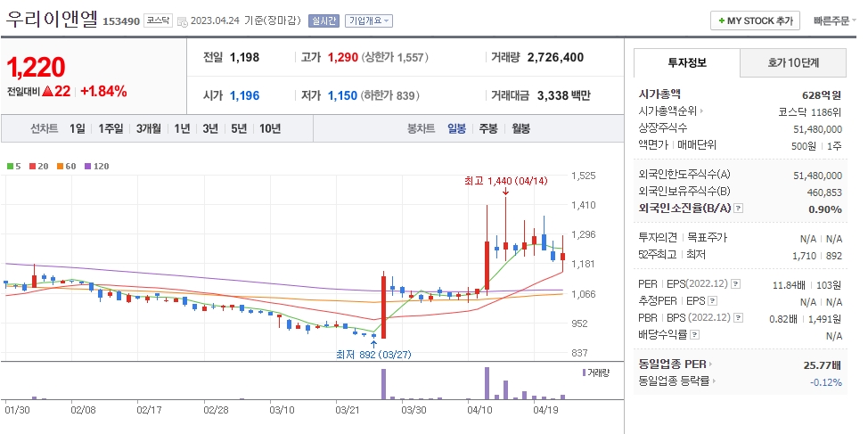Click the 액면가 value 500원 | 1주
This screenshot has height=434, width=868.
tap(816, 146)
